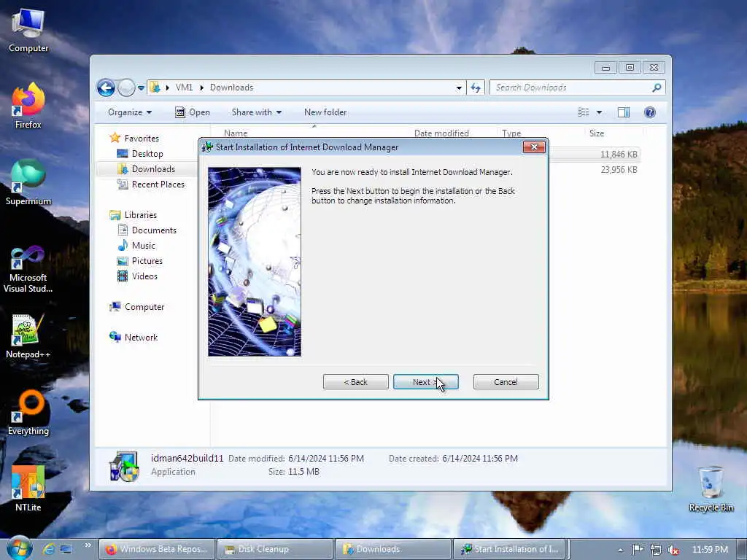Switch to Windows Beta Repos taskbar item
The image size is (747, 560).
(157, 549)
